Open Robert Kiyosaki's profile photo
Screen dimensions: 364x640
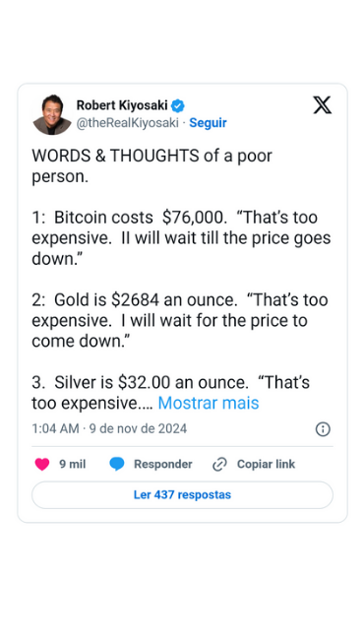(x=52, y=114)
